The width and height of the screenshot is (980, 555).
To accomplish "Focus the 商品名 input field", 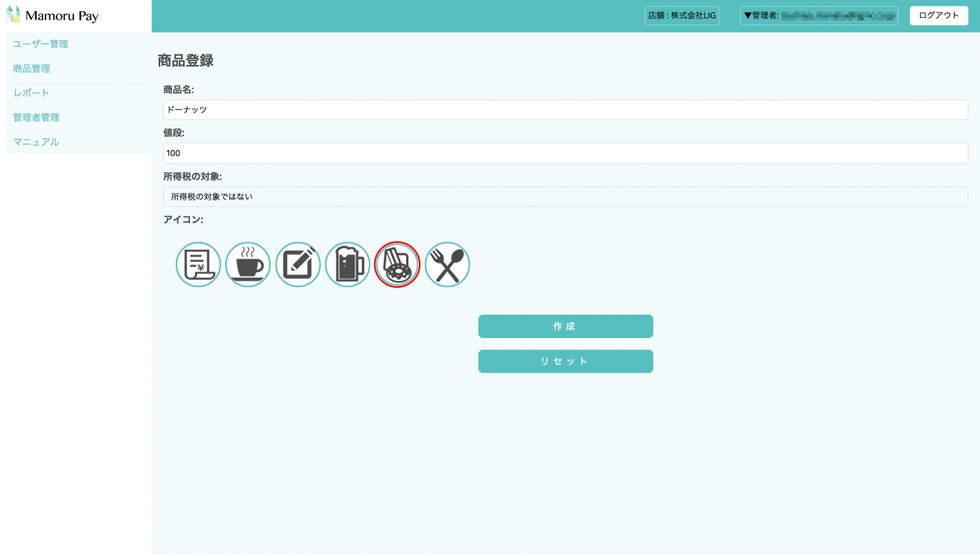I will pos(566,110).
